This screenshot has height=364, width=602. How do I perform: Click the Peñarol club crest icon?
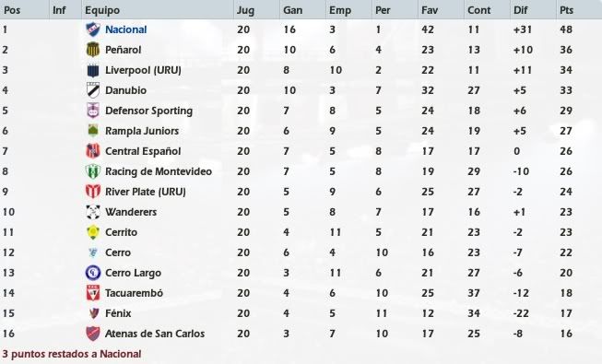coord(93,50)
